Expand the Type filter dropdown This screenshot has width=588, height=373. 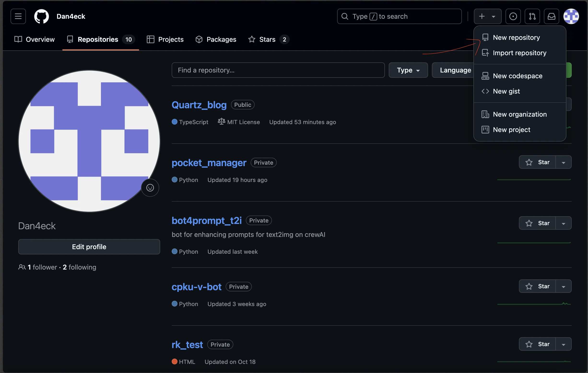tap(408, 70)
